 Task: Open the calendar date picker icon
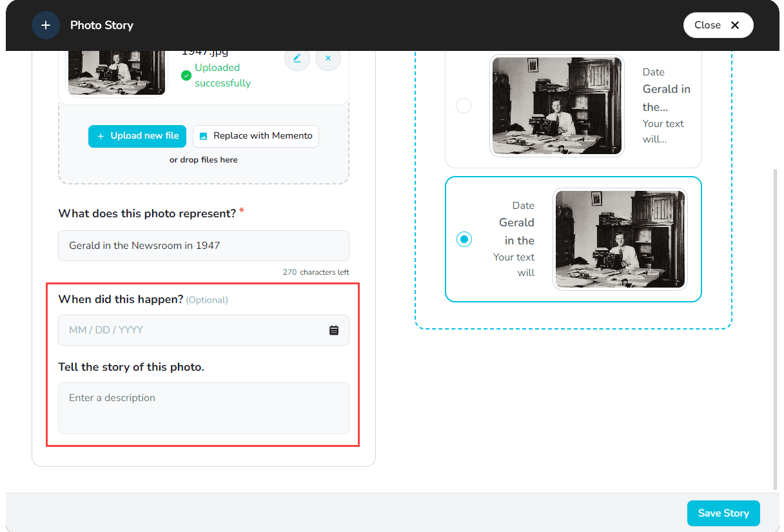[x=334, y=330]
